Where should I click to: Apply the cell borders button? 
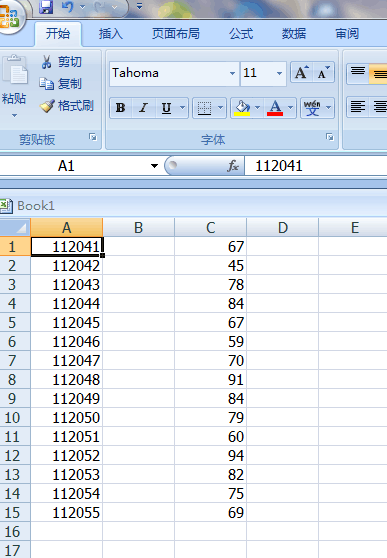(204, 108)
